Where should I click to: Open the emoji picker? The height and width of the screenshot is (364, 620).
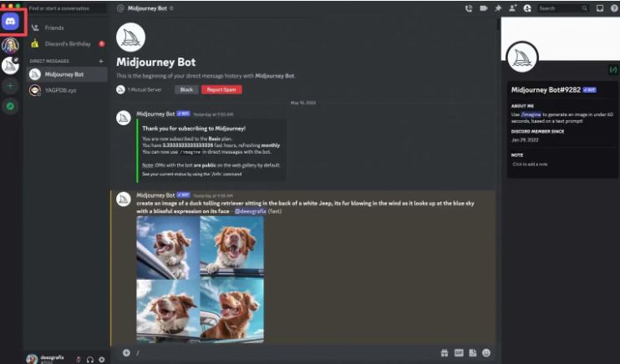tap(485, 352)
